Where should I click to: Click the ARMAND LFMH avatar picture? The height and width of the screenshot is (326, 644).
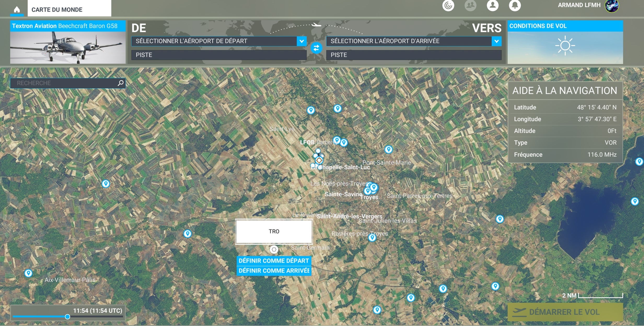612,6
